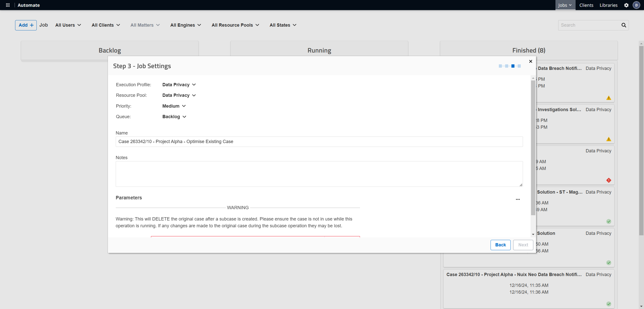Go to the Libraries tab
This screenshot has height=309, width=644.
(608, 5)
